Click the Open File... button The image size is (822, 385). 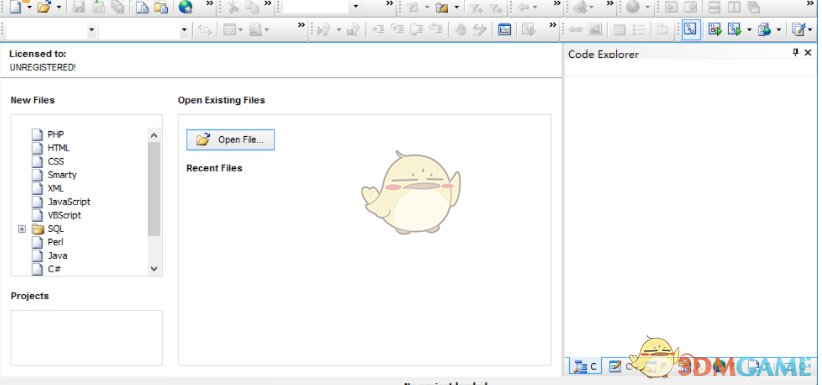click(x=230, y=140)
